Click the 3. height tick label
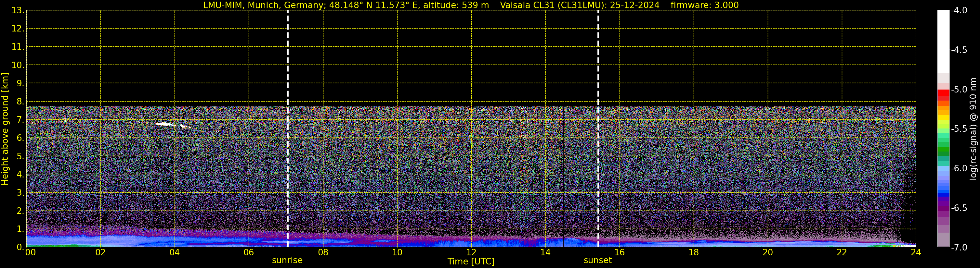 pyautogui.click(x=20, y=192)
